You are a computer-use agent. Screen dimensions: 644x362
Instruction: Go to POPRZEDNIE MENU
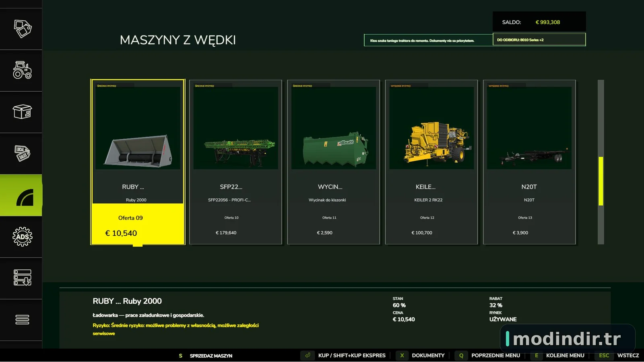click(495, 356)
